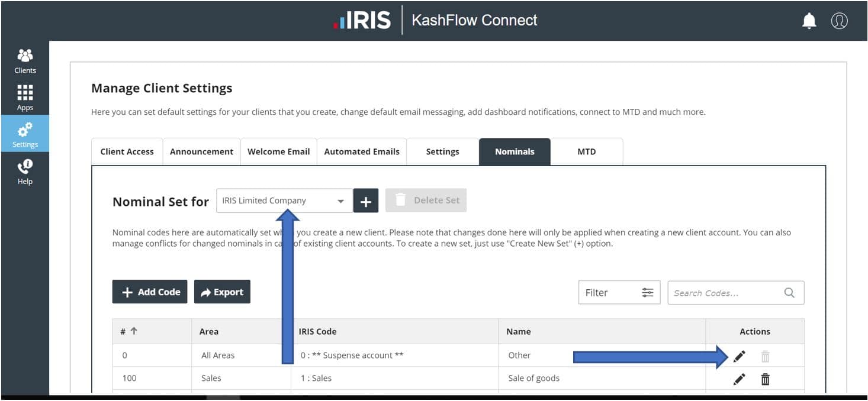Image resolution: width=868 pixels, height=401 pixels.
Task: Click the Search Codes input field
Action: tap(727, 293)
